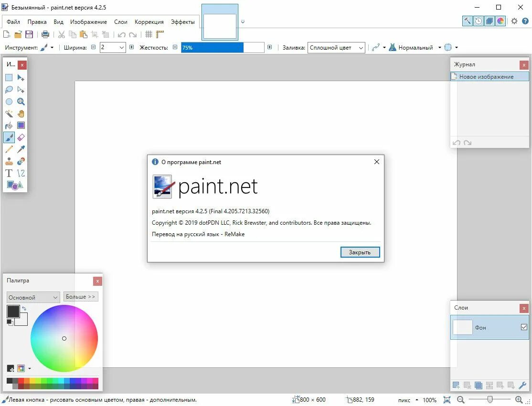The width and height of the screenshot is (532, 406).
Task: Open the Инструмент tool chooser dropdown
Action: coord(47,47)
